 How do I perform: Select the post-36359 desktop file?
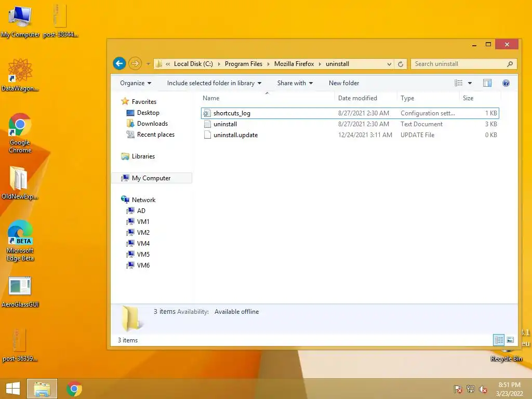pyautogui.click(x=20, y=344)
